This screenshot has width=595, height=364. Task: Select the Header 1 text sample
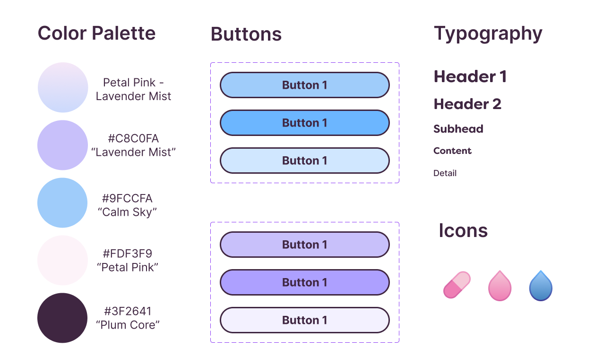(x=470, y=76)
